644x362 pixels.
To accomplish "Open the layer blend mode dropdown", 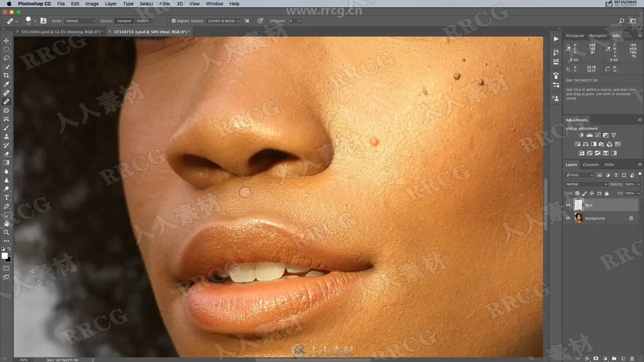I will pyautogui.click(x=586, y=184).
